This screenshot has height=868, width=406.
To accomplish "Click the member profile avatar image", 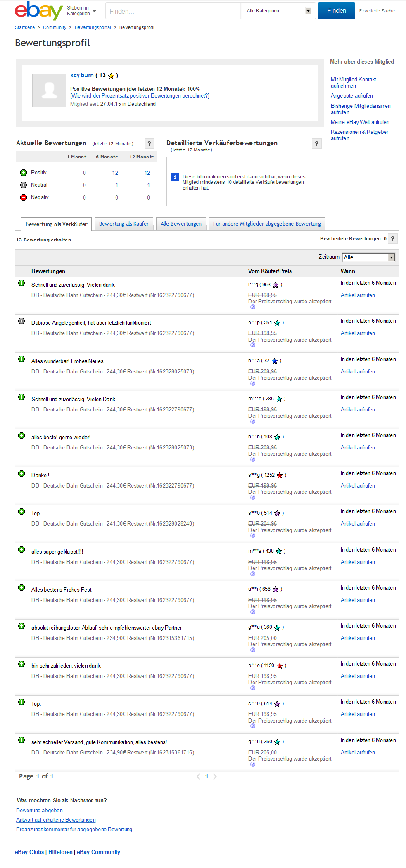I will pos(49,90).
